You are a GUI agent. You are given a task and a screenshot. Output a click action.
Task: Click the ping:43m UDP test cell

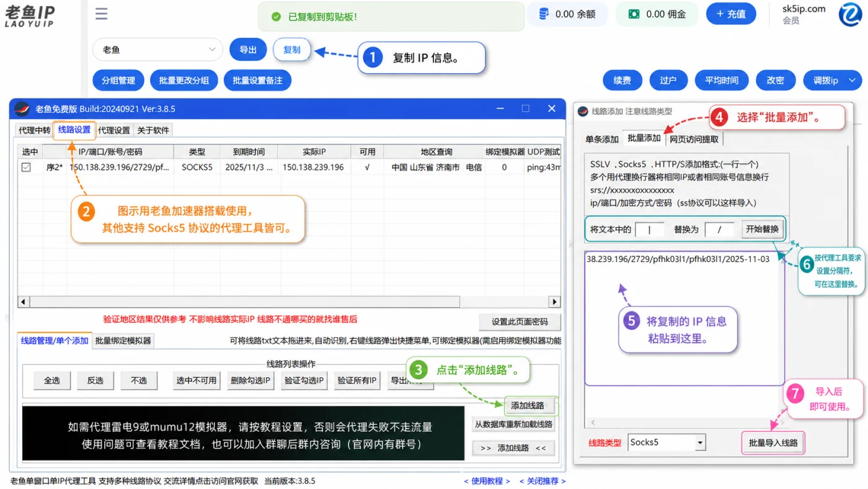click(x=544, y=168)
